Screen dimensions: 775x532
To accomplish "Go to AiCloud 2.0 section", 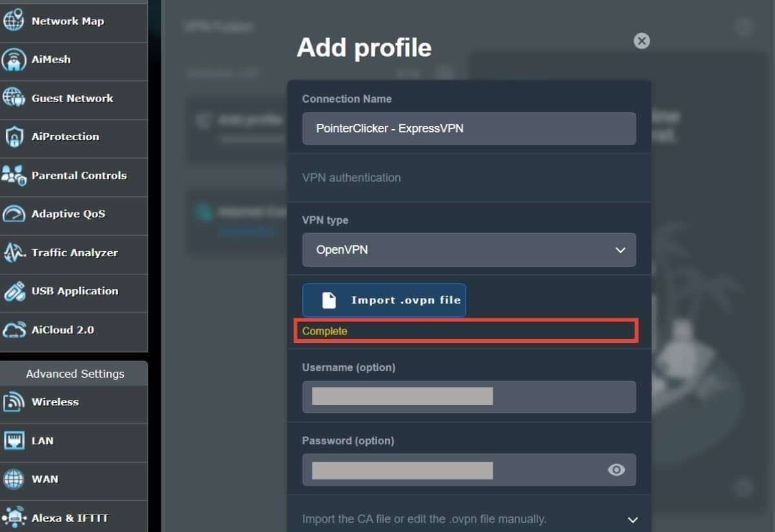I will pos(74,330).
